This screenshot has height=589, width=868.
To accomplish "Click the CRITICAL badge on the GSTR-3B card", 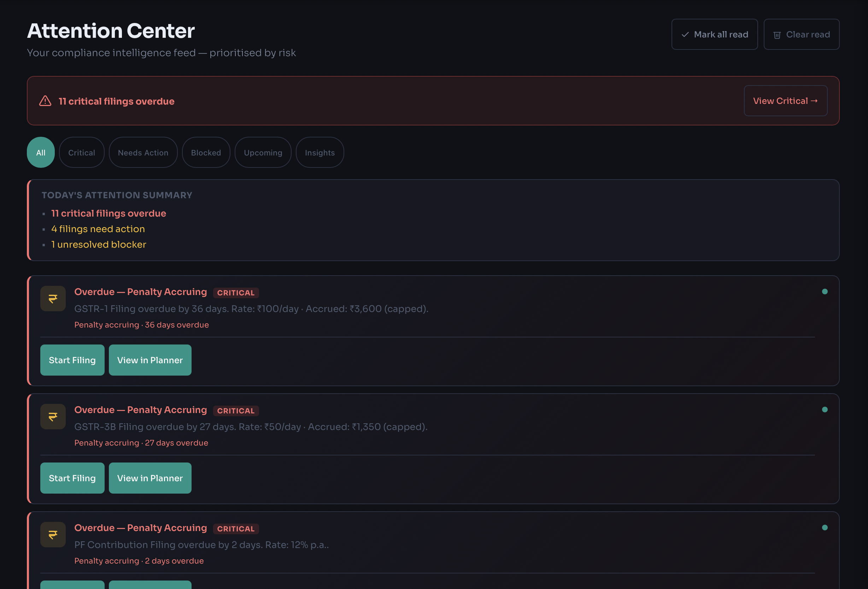I will (236, 411).
